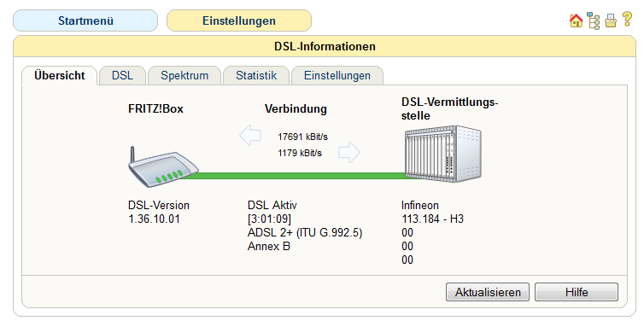The image size is (644, 321).
Task: Click the 17691 kBit/s downstream value
Action: click(x=302, y=137)
